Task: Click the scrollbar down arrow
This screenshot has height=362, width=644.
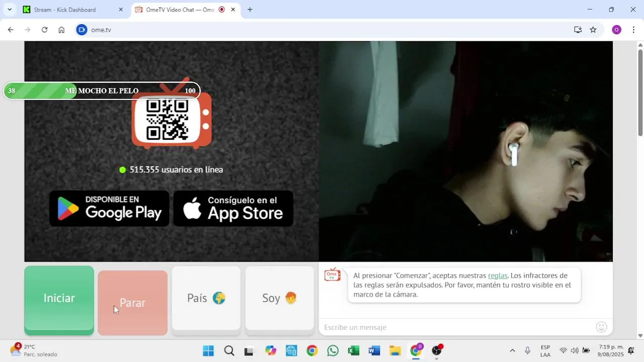Action: (640, 335)
